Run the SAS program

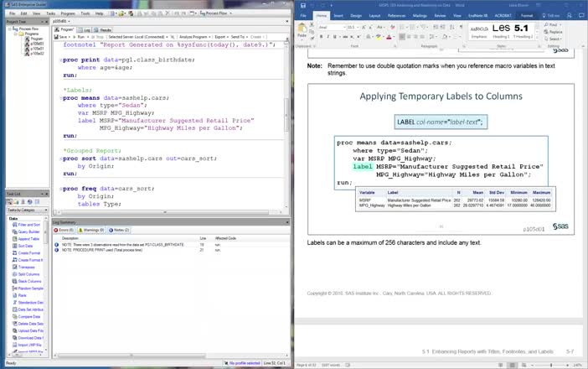pyautogui.click(x=80, y=37)
